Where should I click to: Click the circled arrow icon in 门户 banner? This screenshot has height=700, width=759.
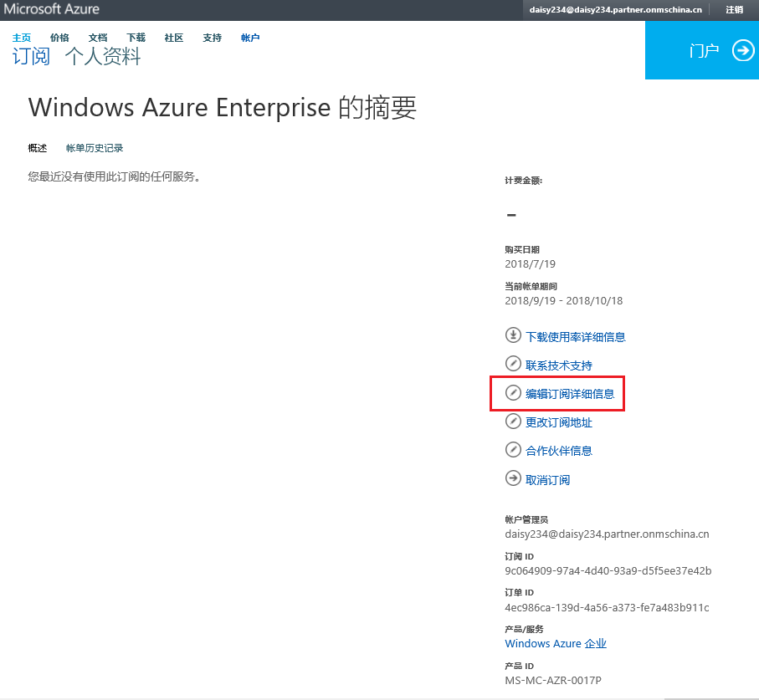tap(743, 51)
